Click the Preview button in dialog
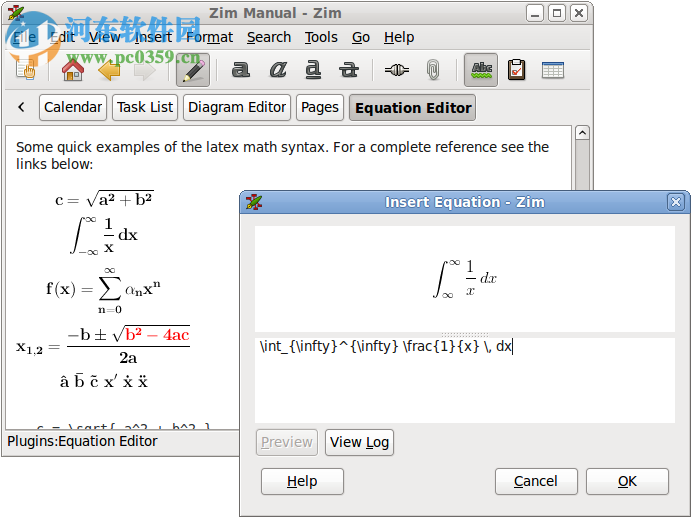This screenshot has height=518, width=692. pyautogui.click(x=287, y=442)
